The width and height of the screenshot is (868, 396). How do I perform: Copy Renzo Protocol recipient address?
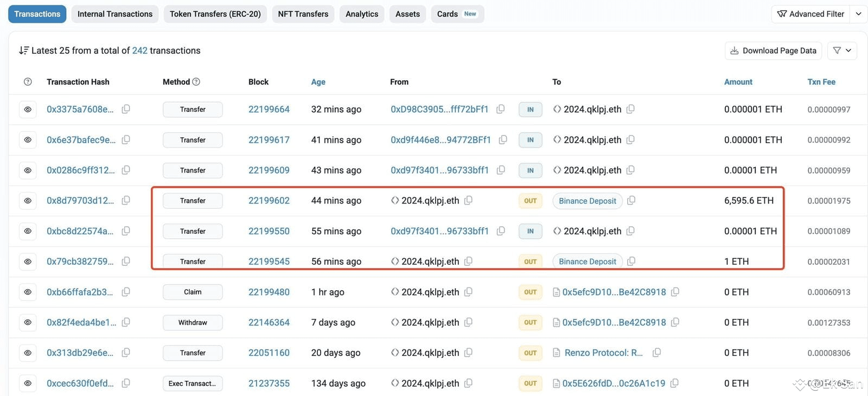pyautogui.click(x=656, y=353)
